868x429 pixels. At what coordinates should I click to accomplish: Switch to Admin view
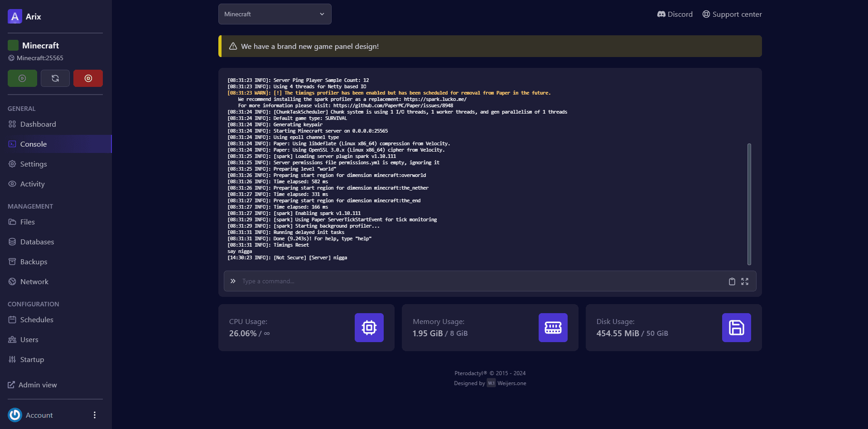click(37, 385)
